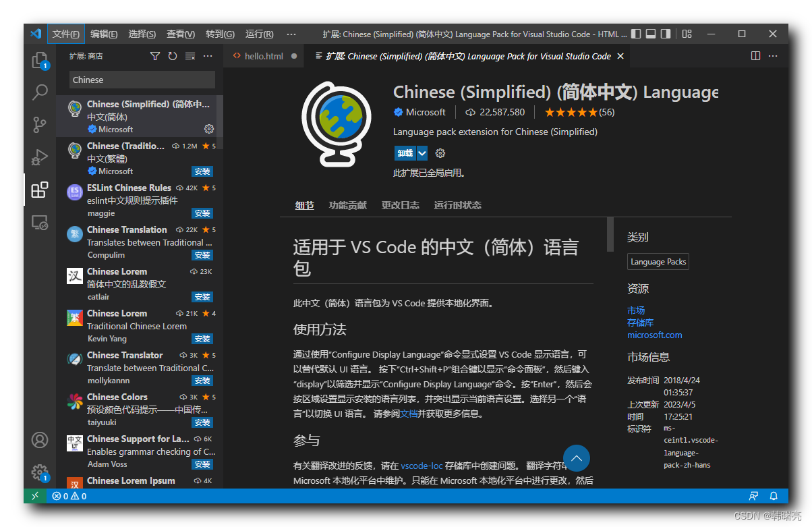This screenshot has width=812, height=527.
Task: Open the 转到(G) menu
Action: tap(220, 34)
